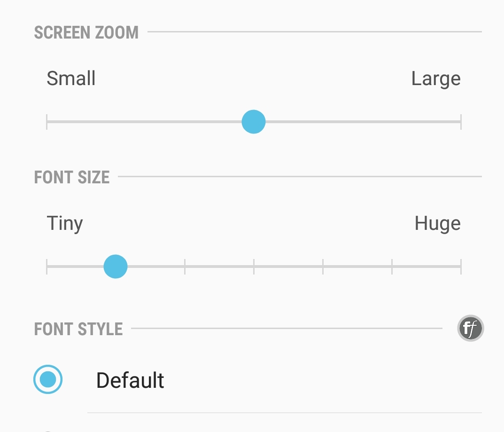Tap the "Large" screen zoom label
This screenshot has height=432, width=504.
click(436, 79)
